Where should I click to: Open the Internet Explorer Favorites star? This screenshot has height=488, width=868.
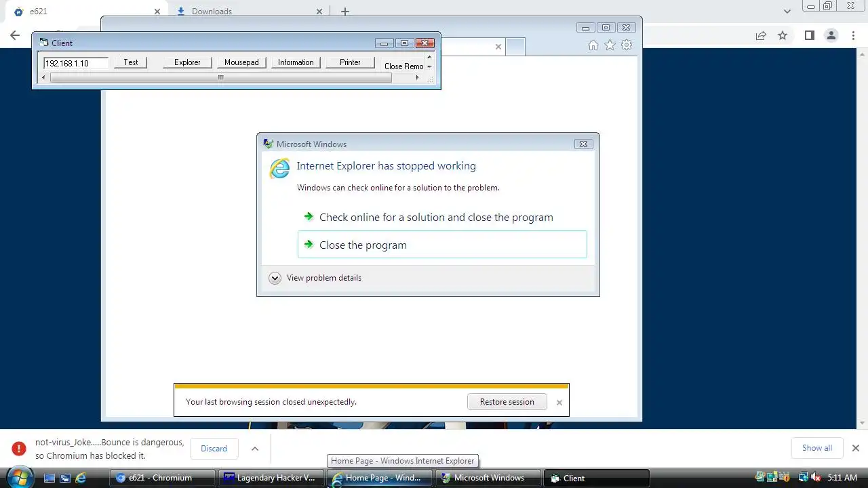coord(610,45)
